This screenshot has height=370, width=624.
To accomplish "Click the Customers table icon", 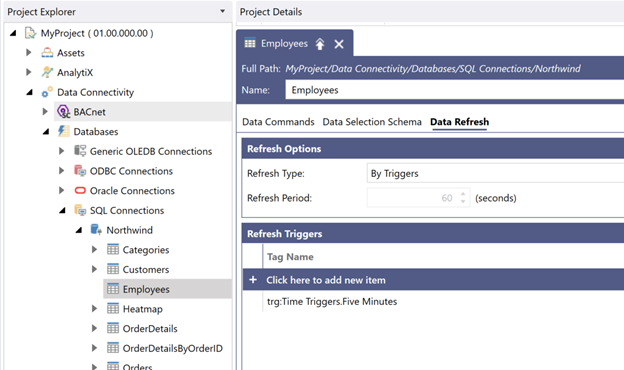I will click(113, 269).
